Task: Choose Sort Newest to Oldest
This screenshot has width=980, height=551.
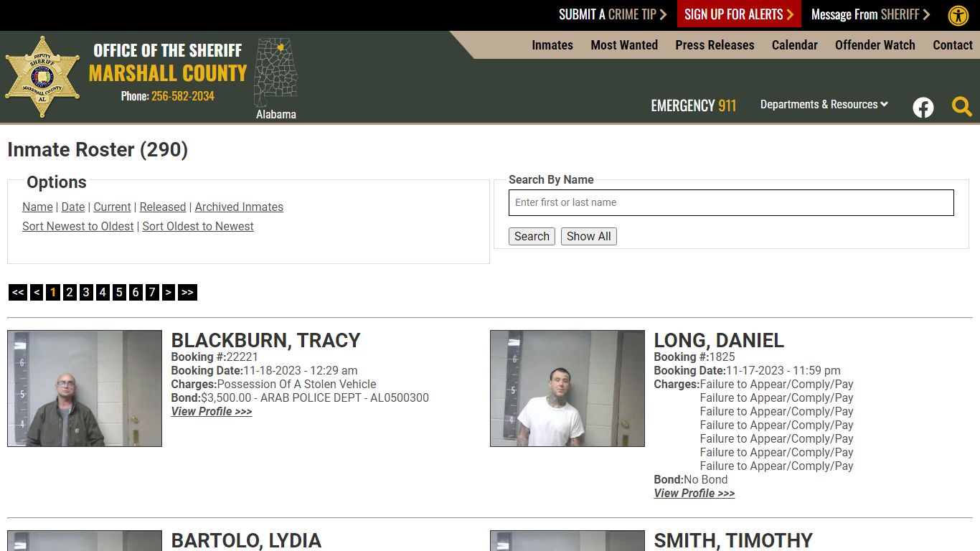Action: point(78,226)
